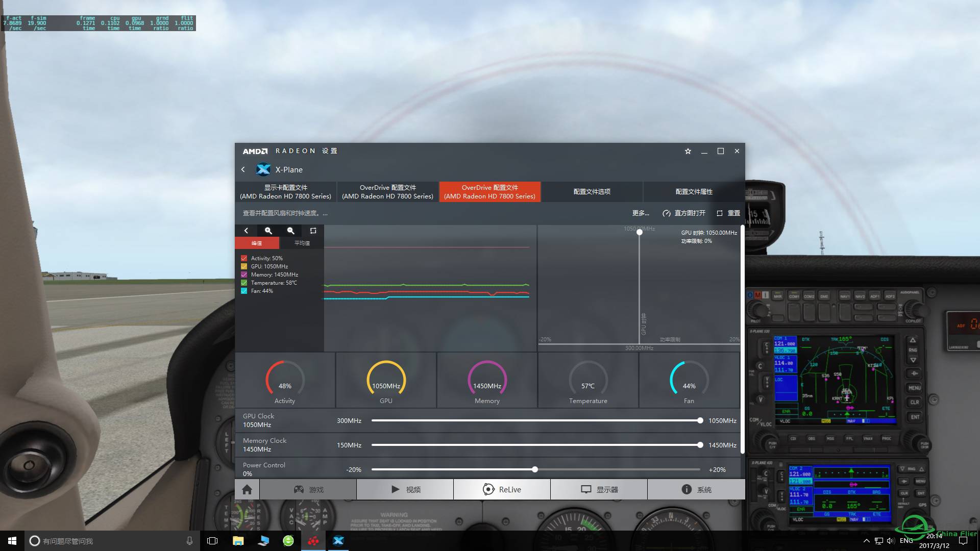Select the 峰值 peak value tab
Viewport: 980px width, 551px height.
(x=257, y=243)
